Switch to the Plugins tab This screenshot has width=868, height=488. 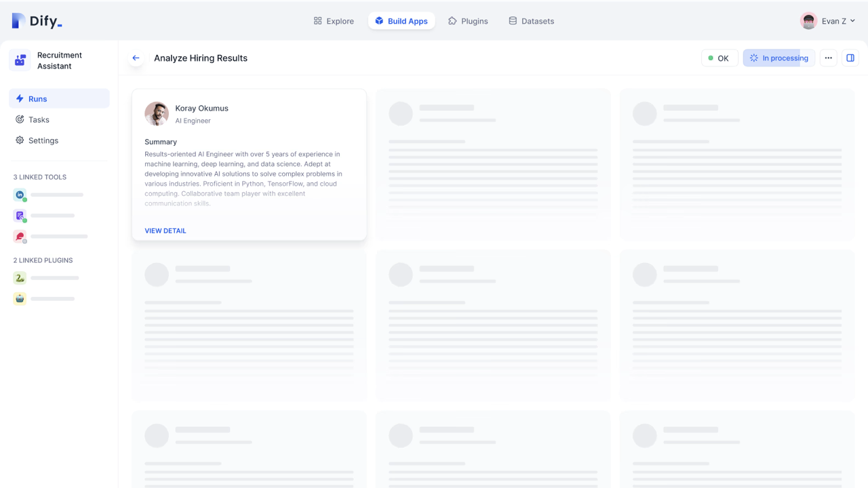click(x=468, y=21)
